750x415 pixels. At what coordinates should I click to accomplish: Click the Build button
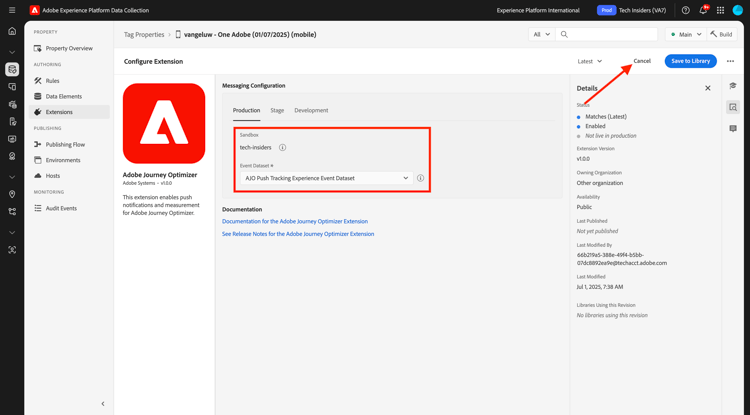pos(721,34)
